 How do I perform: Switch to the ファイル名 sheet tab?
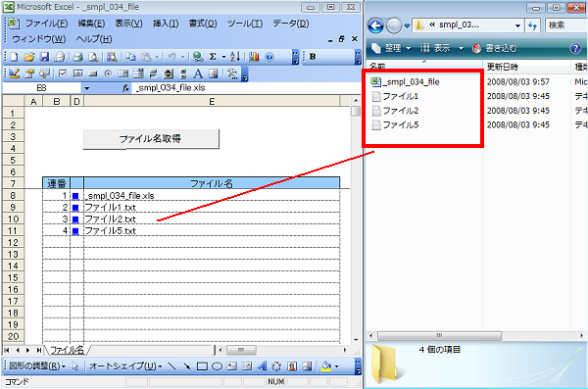[67, 350]
